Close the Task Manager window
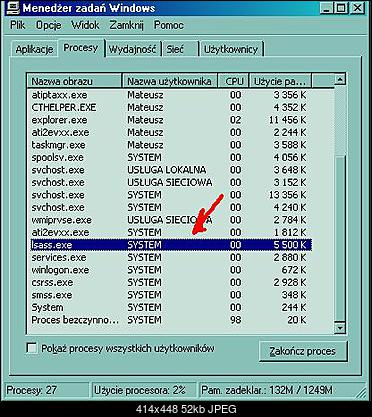Screen dimensions: 372x417 point(357,8)
